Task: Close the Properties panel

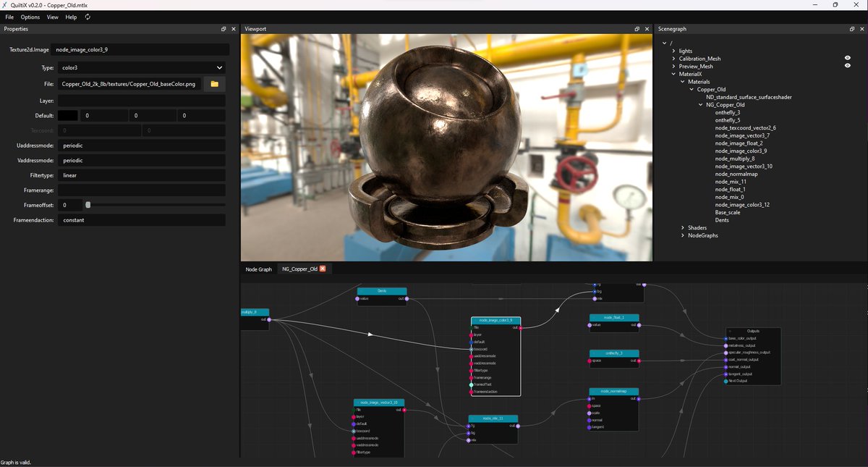Action: click(233, 29)
